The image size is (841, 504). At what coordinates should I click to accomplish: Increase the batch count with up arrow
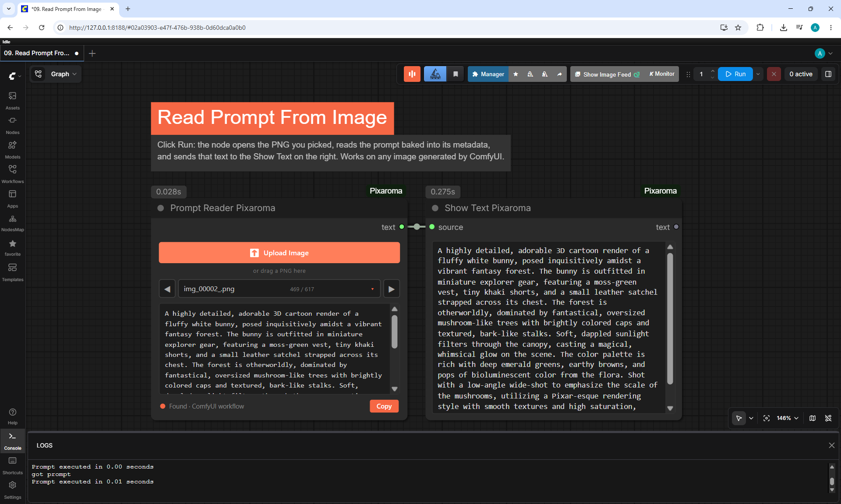pos(713,71)
